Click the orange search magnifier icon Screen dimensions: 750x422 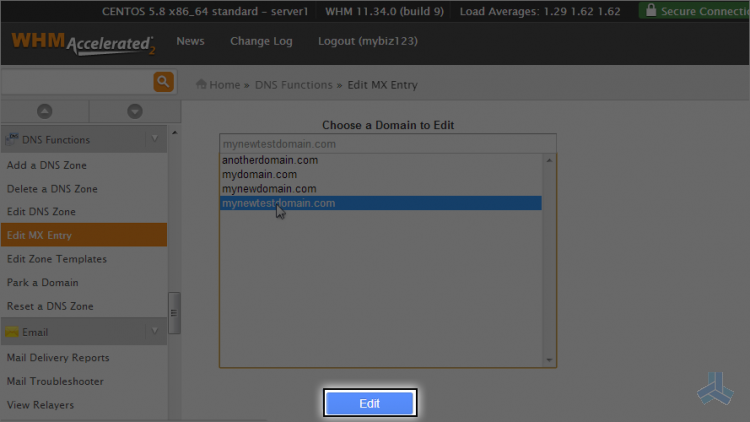(x=163, y=82)
